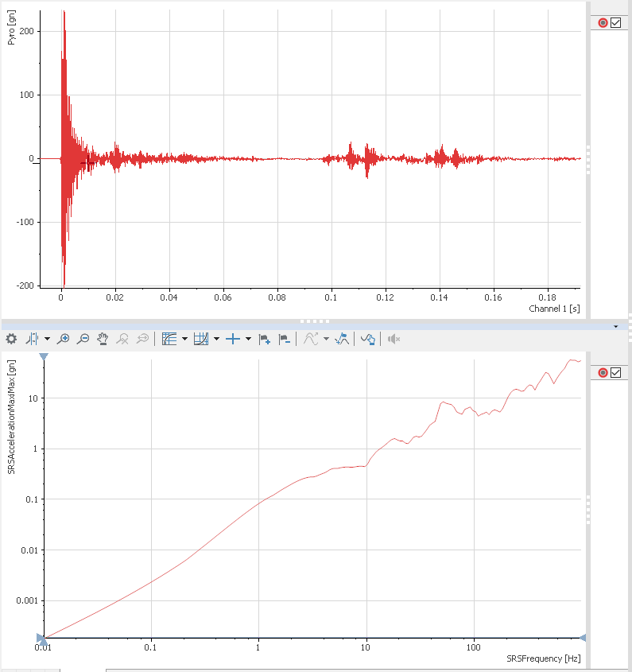Screen dimensions: 632x672
Task: Click the top-left SRS axis range marker
Action: coord(44,358)
